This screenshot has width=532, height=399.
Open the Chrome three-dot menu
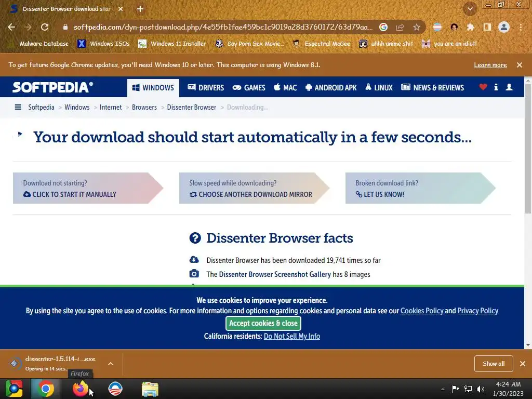pos(521,27)
